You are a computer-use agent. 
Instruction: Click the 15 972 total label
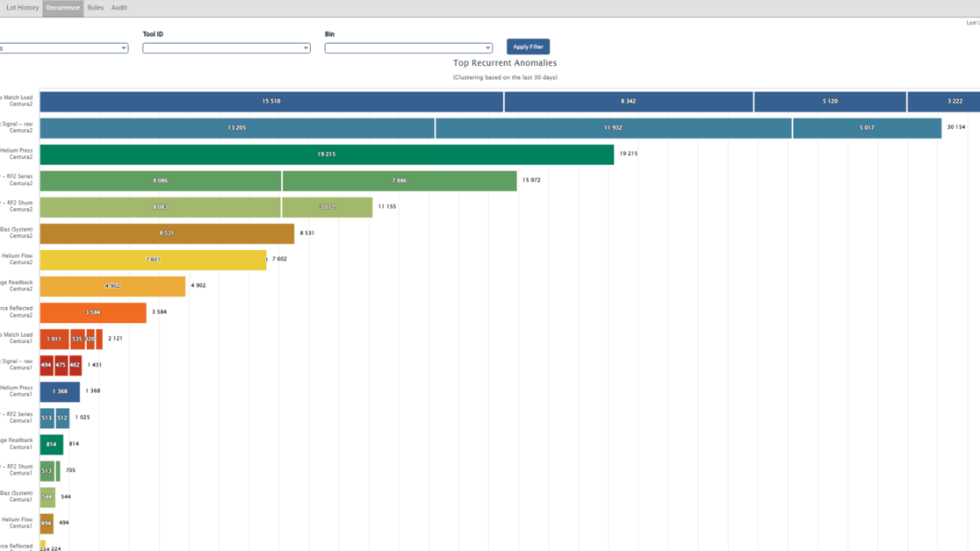(531, 181)
